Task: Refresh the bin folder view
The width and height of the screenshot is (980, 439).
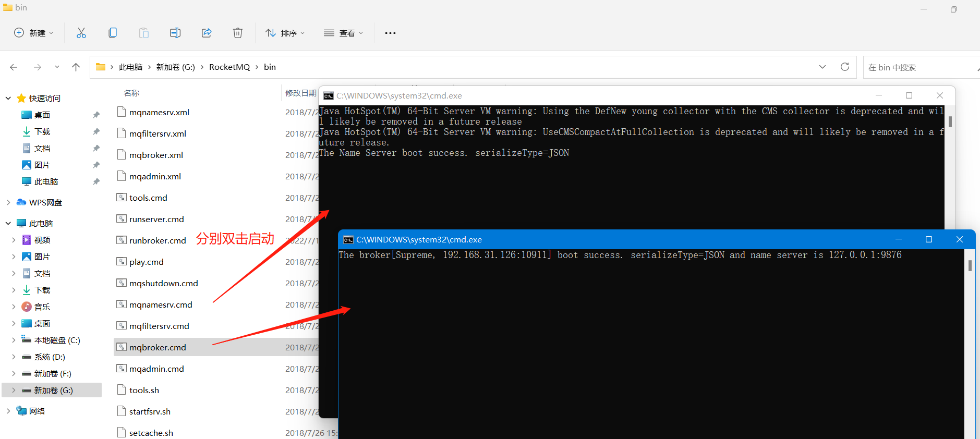Action: (845, 67)
